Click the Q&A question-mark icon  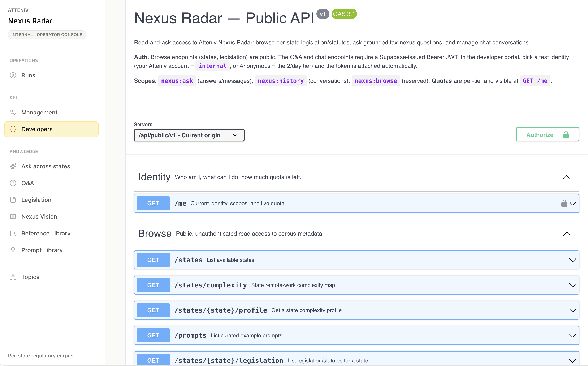(13, 183)
